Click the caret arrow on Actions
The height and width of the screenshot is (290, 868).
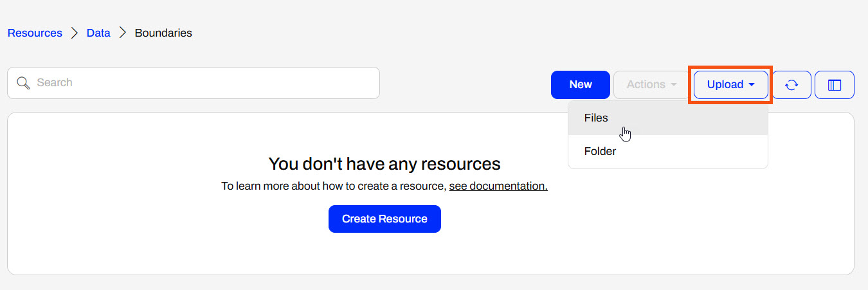674,85
